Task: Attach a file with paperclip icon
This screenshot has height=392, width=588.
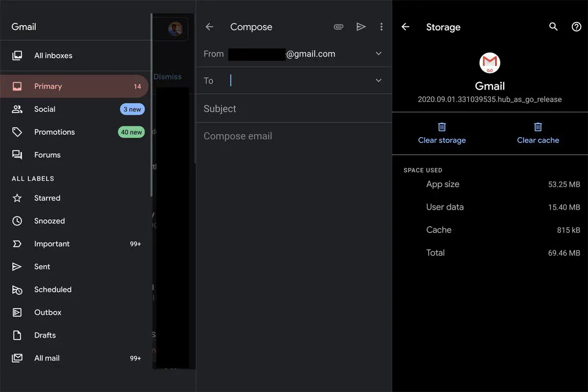Action: [x=339, y=27]
